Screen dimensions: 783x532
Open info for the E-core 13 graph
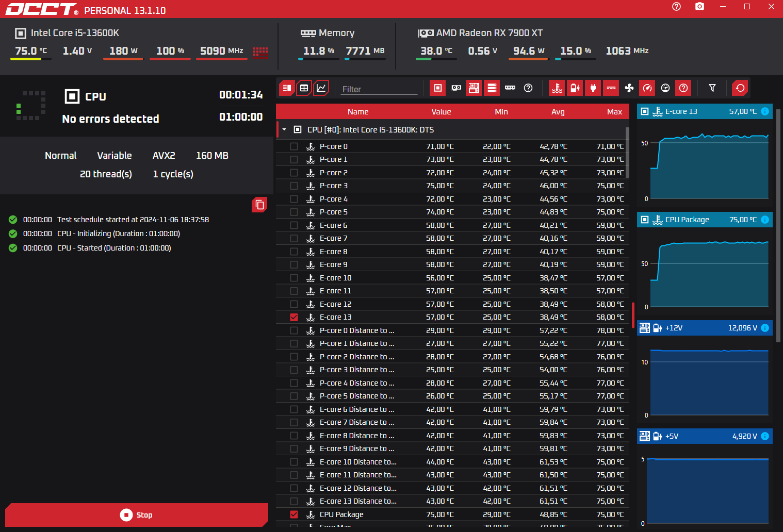(x=765, y=111)
